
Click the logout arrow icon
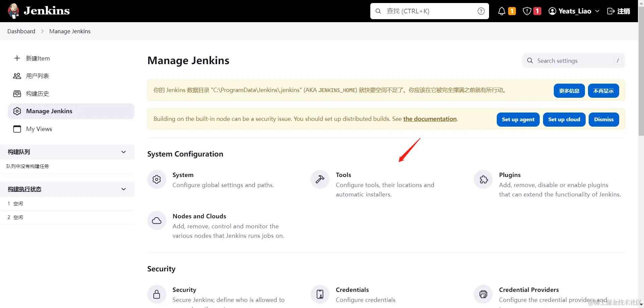pyautogui.click(x=611, y=11)
